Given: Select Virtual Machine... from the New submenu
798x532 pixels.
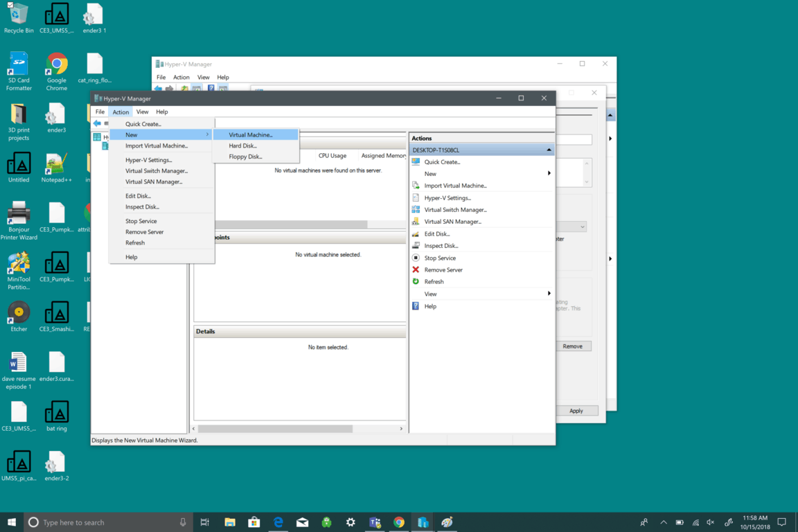Looking at the screenshot, I should (251, 135).
